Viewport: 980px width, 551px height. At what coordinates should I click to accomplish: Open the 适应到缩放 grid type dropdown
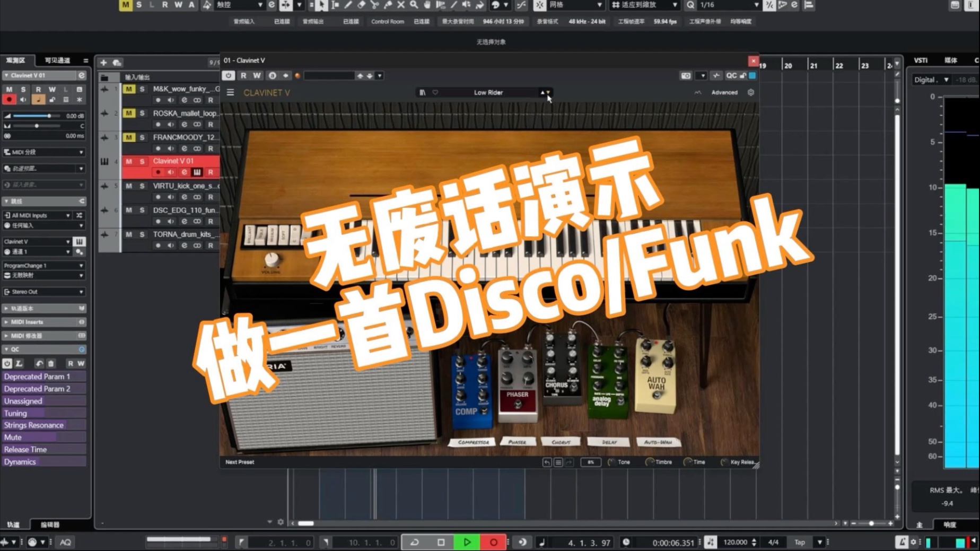point(644,5)
